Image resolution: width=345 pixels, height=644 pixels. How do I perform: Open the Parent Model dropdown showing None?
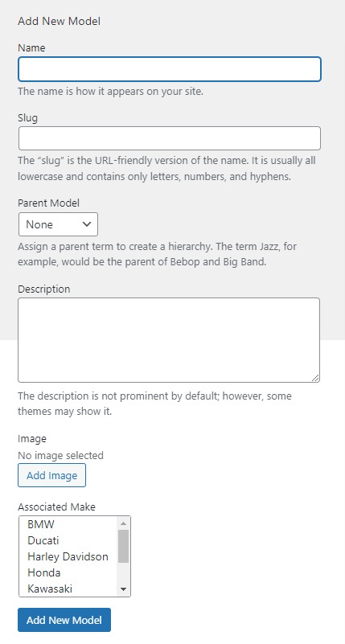(59, 224)
